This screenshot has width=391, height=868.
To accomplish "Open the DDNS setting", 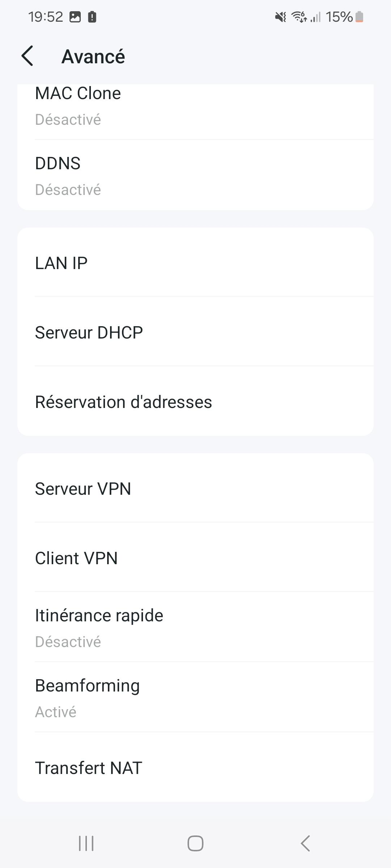I will (x=195, y=175).
